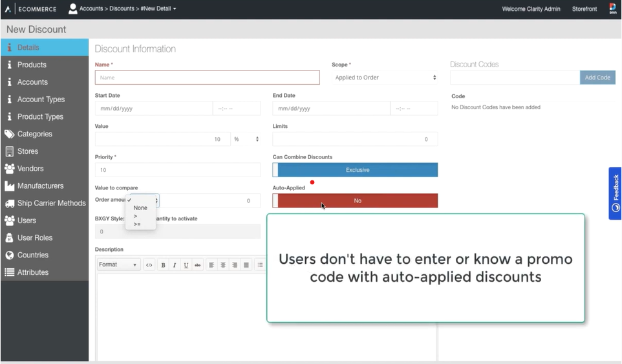The width and height of the screenshot is (622, 364).
Task: Go to Accounts breadcrumb
Action: pos(91,8)
